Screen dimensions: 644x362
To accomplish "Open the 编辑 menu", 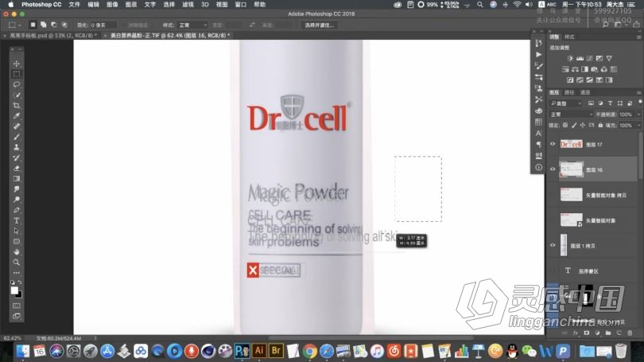I will point(93,5).
